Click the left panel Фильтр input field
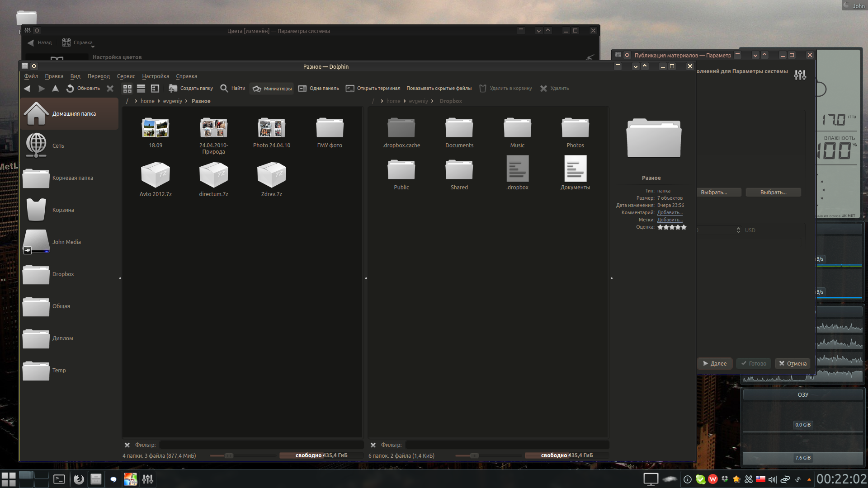The height and width of the screenshot is (488, 868). [261, 445]
